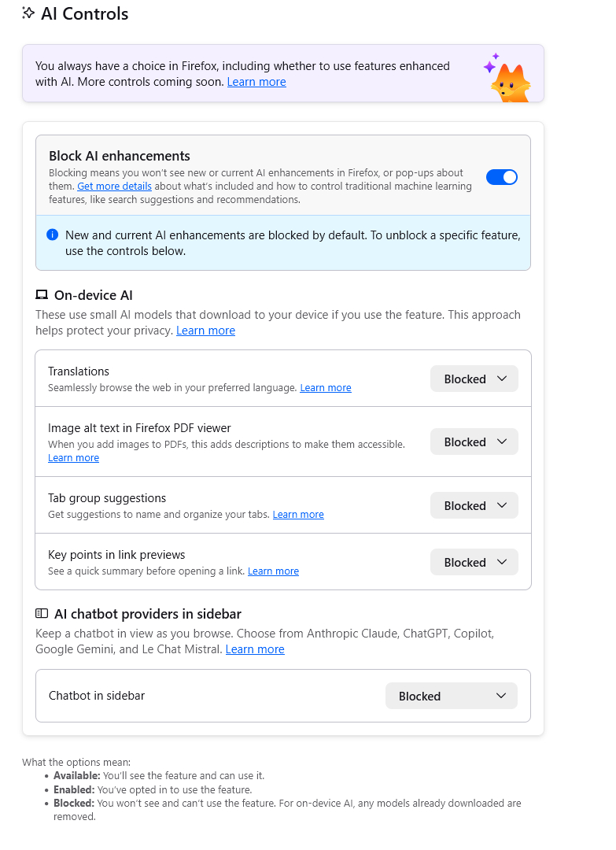616x850 pixels.
Task: Click the Get more details link
Action: click(114, 187)
